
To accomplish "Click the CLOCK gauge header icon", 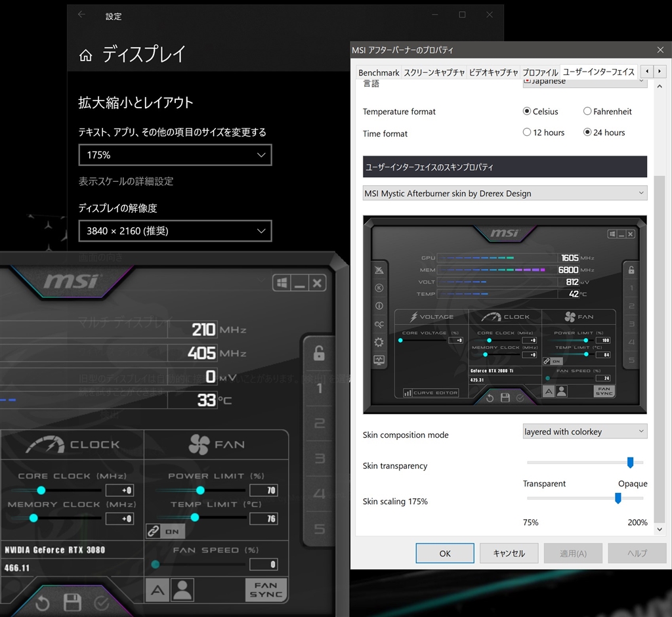I will click(45, 444).
